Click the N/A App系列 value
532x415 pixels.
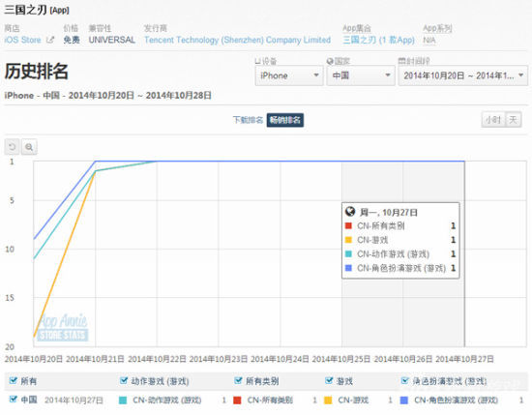[x=429, y=40]
